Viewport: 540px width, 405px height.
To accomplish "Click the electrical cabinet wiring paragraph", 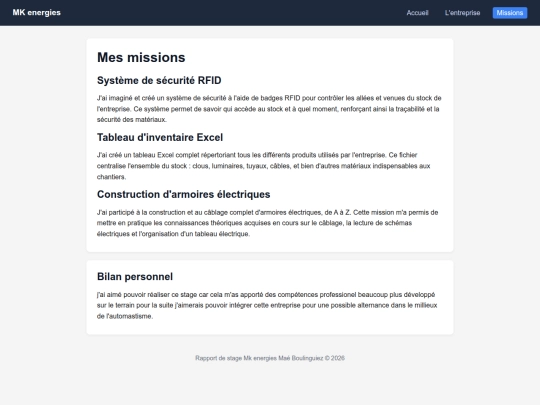I will pos(268,223).
